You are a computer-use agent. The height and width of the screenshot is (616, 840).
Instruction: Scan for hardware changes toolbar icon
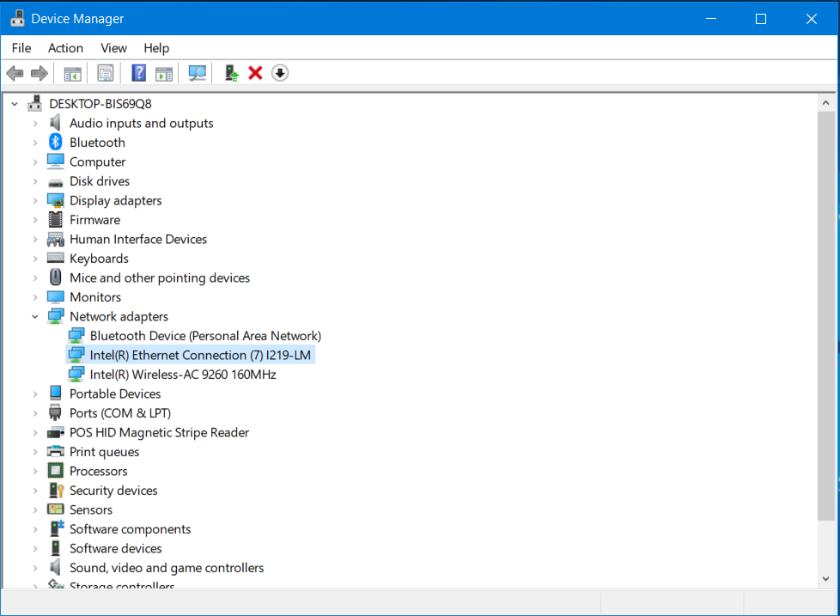point(198,73)
